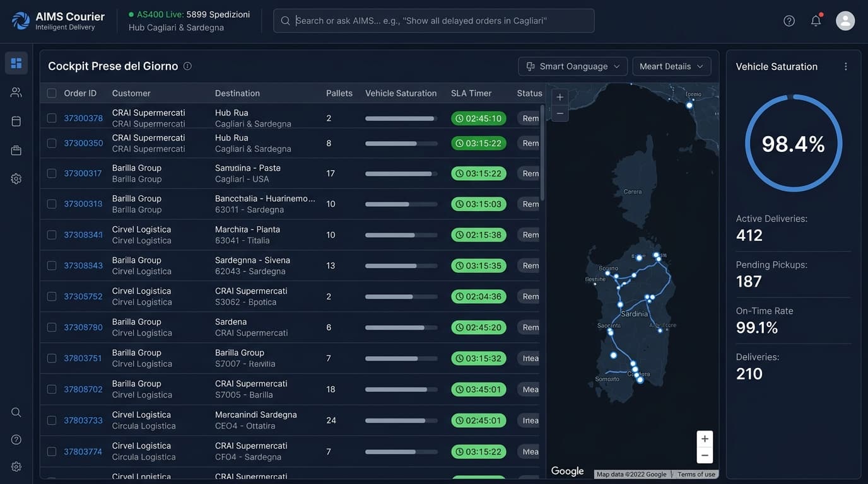This screenshot has width=868, height=484.
Task: Open order link 37300378
Action: point(83,118)
